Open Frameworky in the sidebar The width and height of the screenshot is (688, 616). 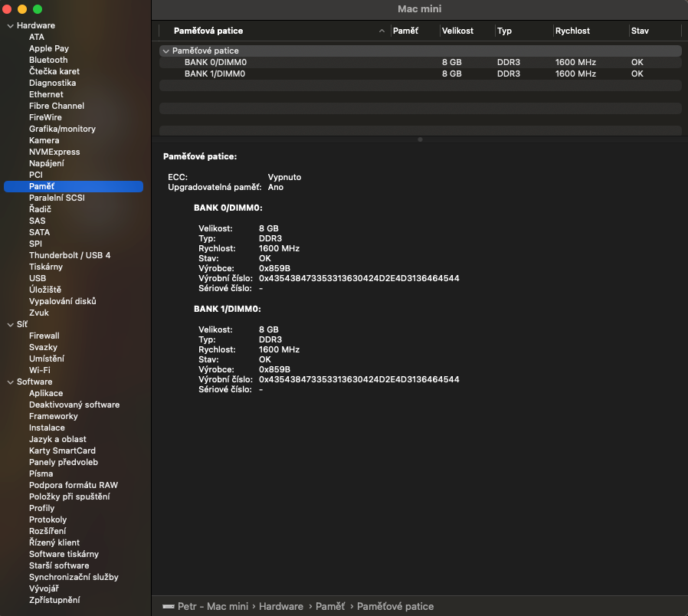53,416
